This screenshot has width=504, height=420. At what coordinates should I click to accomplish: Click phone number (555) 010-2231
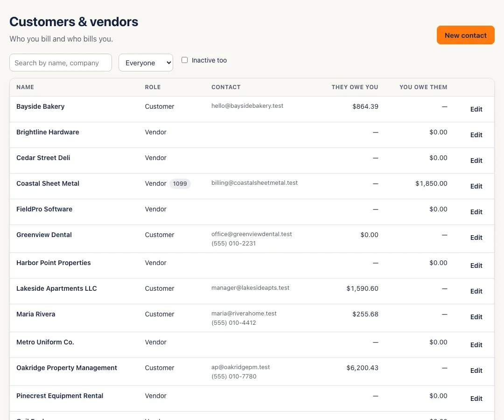234,244
